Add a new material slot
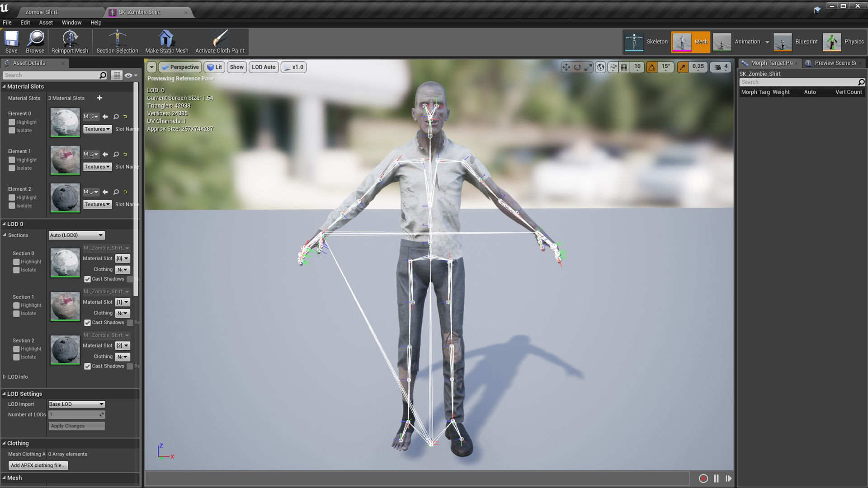The image size is (868, 488). click(99, 98)
